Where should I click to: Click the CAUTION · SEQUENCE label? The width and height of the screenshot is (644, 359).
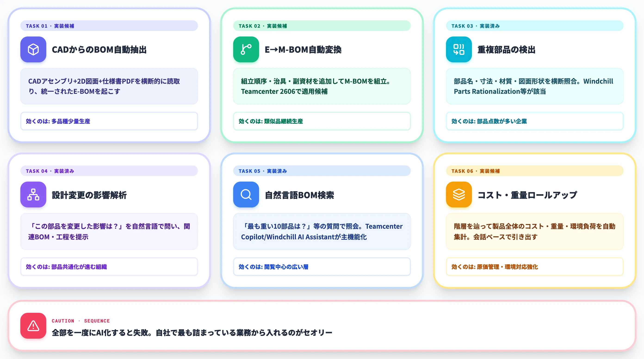[81, 321]
